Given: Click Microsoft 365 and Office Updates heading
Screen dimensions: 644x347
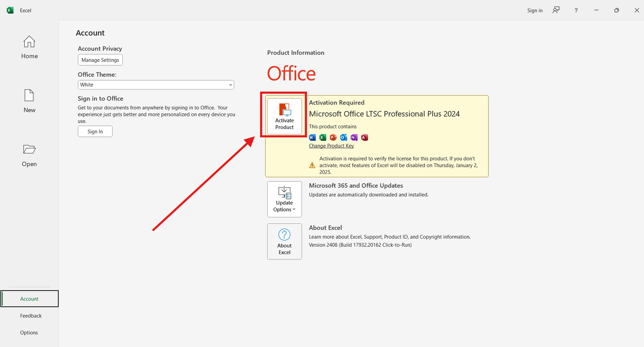Looking at the screenshot, I should 356,185.
